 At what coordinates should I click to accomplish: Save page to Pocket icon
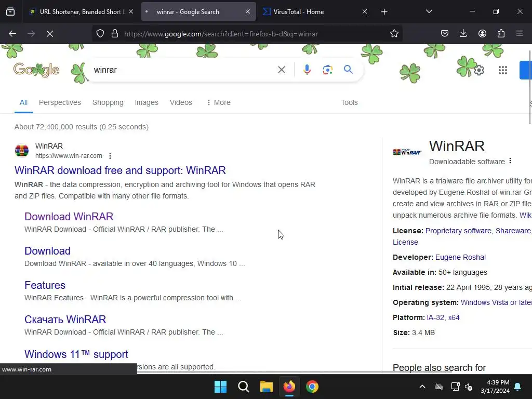pyautogui.click(x=445, y=33)
